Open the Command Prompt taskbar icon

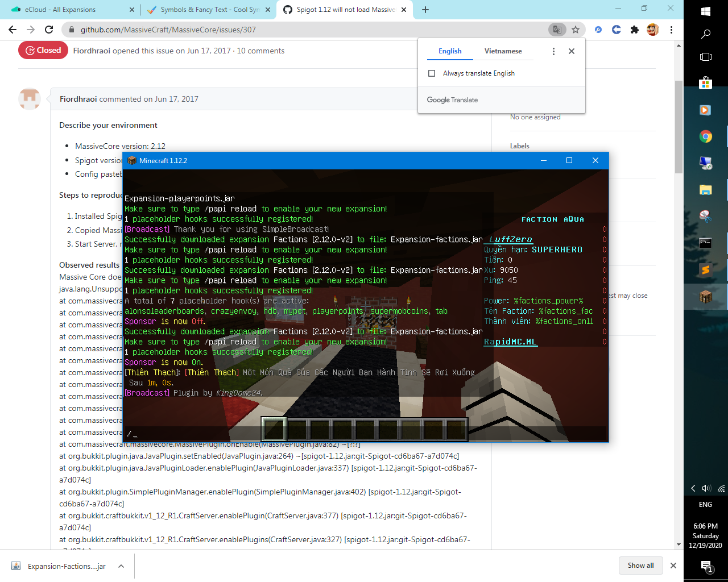pyautogui.click(x=706, y=243)
